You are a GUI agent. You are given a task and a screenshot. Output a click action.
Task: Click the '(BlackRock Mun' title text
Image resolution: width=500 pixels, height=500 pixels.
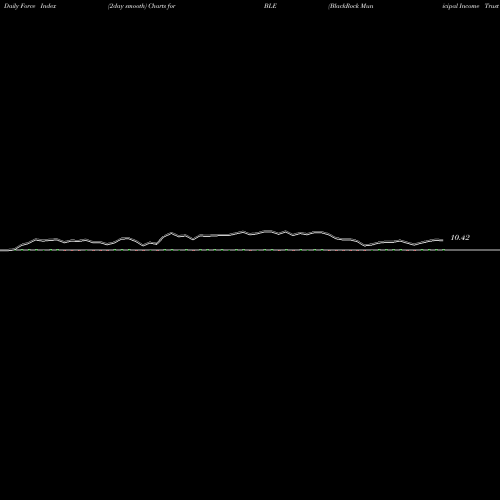[x=351, y=6]
